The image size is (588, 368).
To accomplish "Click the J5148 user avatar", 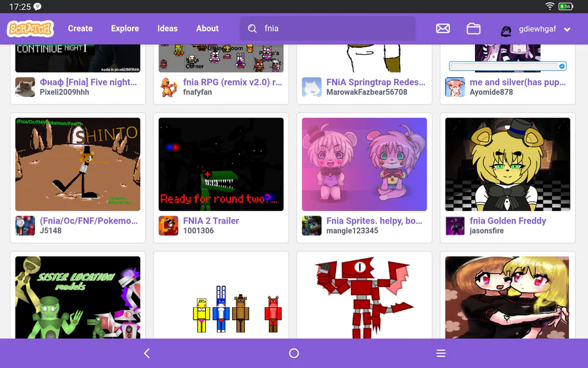I will (x=25, y=226).
